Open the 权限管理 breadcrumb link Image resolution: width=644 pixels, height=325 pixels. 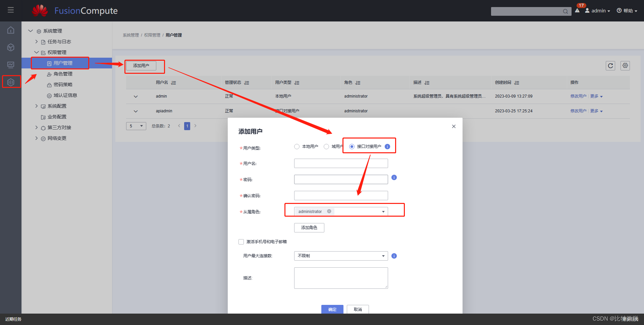click(152, 35)
